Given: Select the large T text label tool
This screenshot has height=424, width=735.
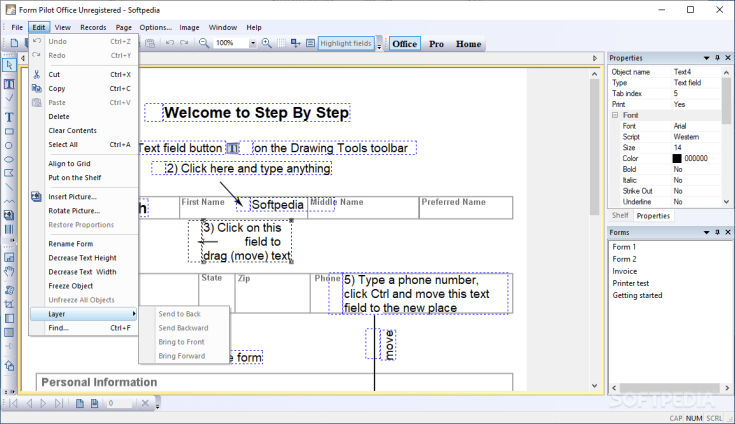Looking at the screenshot, I should click(9, 117).
